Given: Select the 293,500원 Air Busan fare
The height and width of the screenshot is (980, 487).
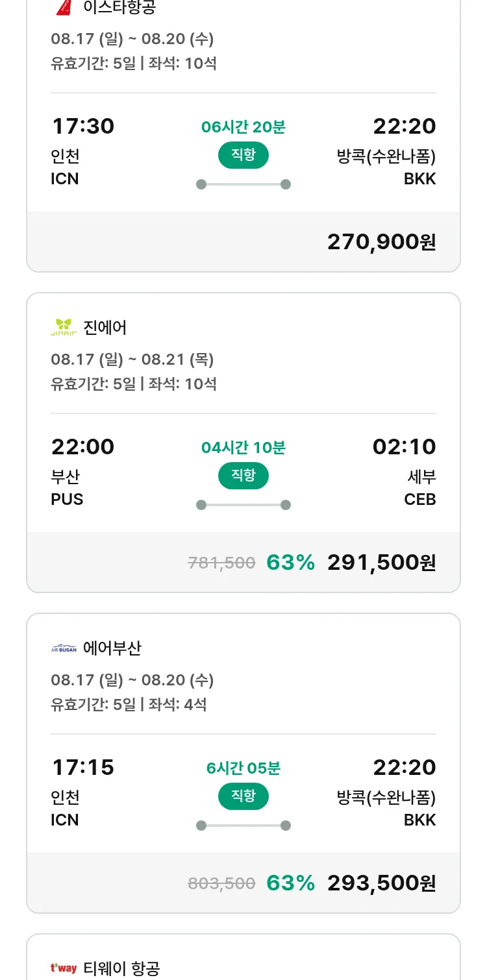Looking at the screenshot, I should [381, 883].
